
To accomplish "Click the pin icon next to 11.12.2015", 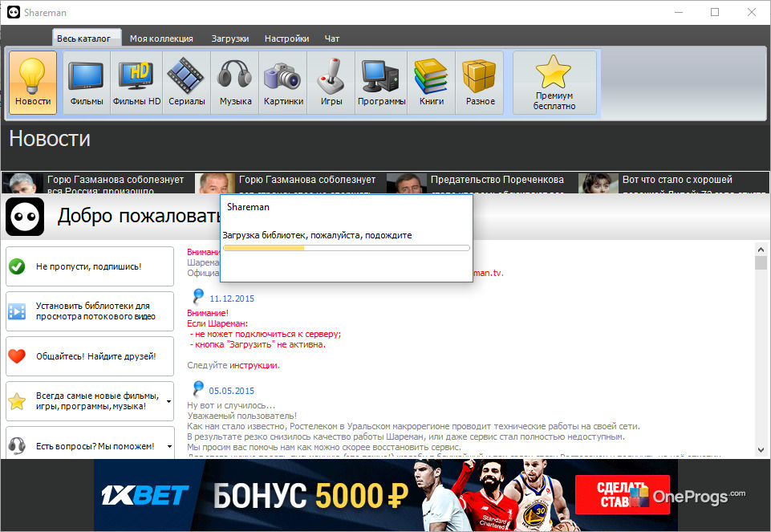I will [x=197, y=296].
